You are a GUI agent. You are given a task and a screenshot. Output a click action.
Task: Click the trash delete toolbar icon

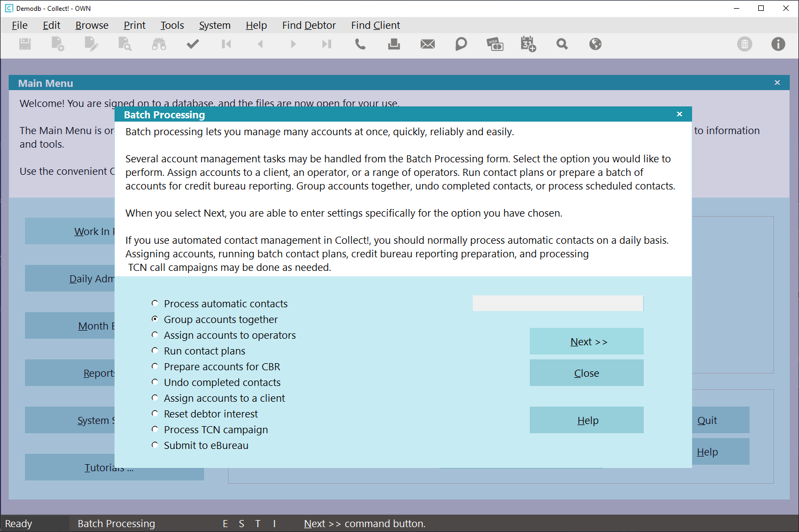click(745, 44)
